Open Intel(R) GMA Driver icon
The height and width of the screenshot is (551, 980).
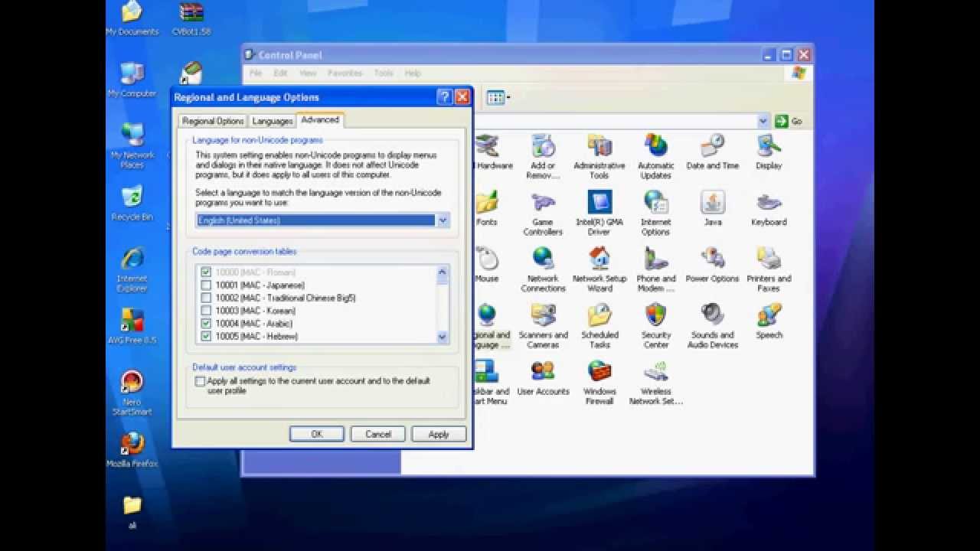(x=599, y=213)
